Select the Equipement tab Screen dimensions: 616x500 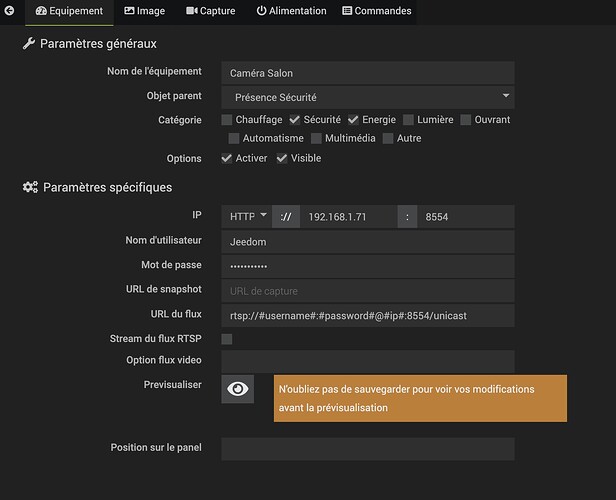pyautogui.click(x=69, y=11)
